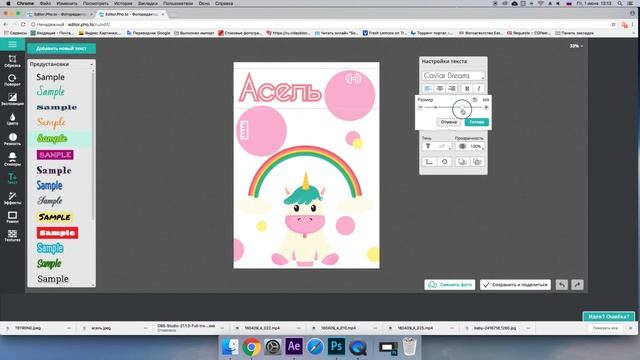Open the Chrome menu in the menu bar
640x360 pixels.
tap(25, 3)
